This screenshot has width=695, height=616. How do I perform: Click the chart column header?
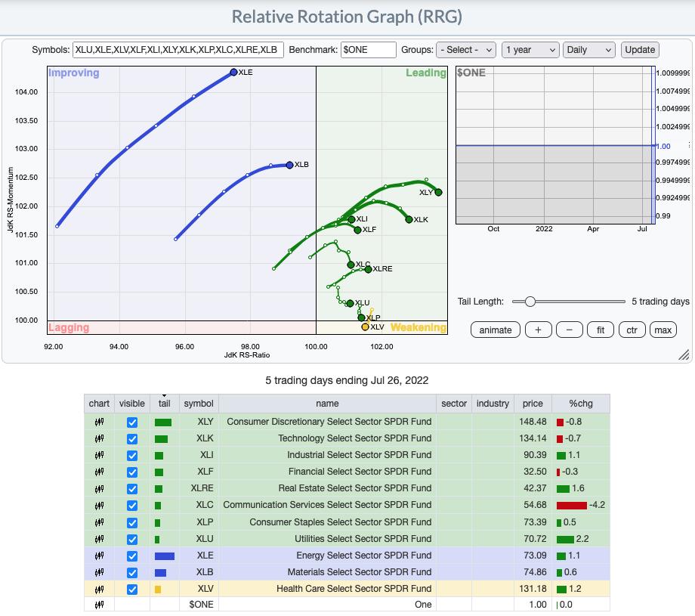tap(99, 404)
